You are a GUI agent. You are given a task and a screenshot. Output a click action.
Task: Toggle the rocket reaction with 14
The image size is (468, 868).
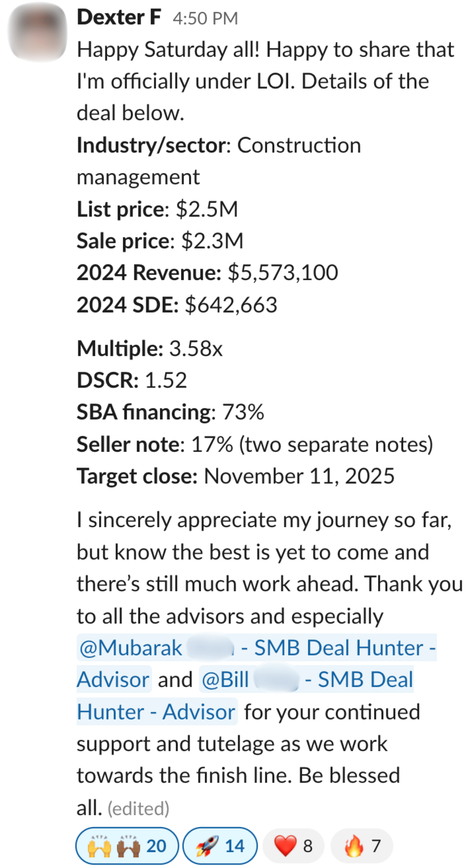[x=220, y=846]
